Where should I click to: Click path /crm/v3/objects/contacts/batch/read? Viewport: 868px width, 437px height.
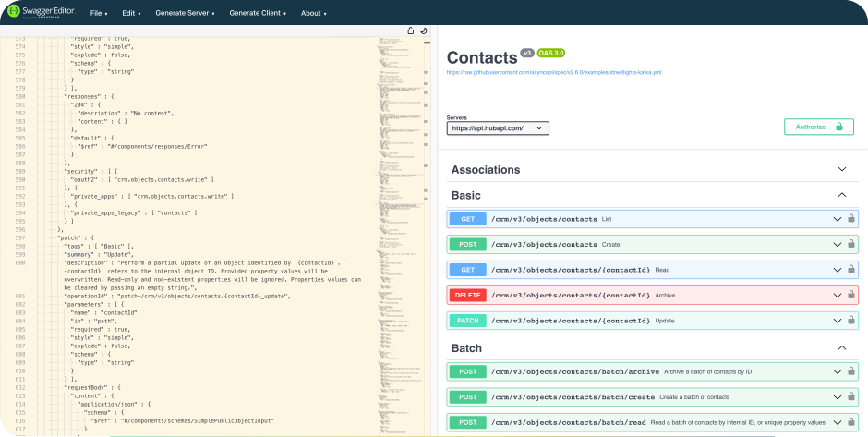point(569,422)
